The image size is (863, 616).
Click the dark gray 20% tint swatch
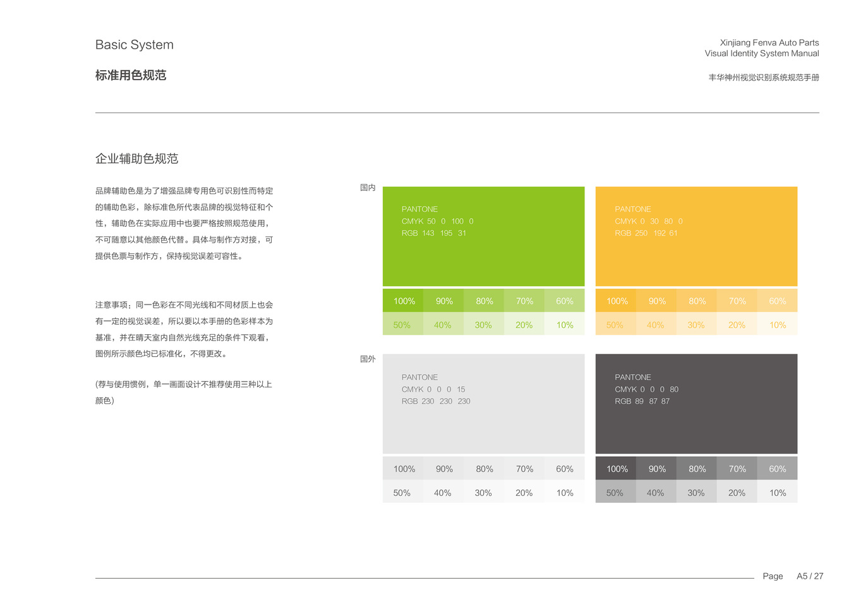click(737, 492)
